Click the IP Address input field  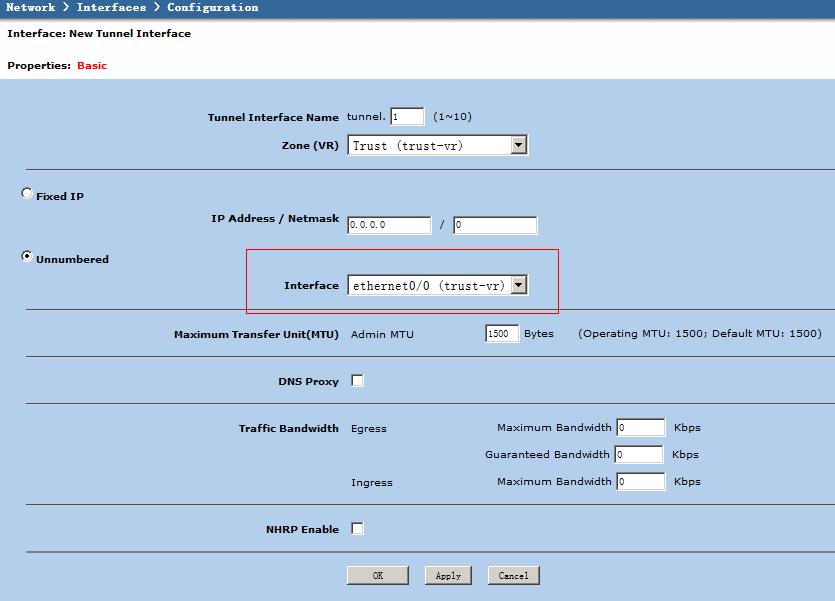tap(389, 225)
